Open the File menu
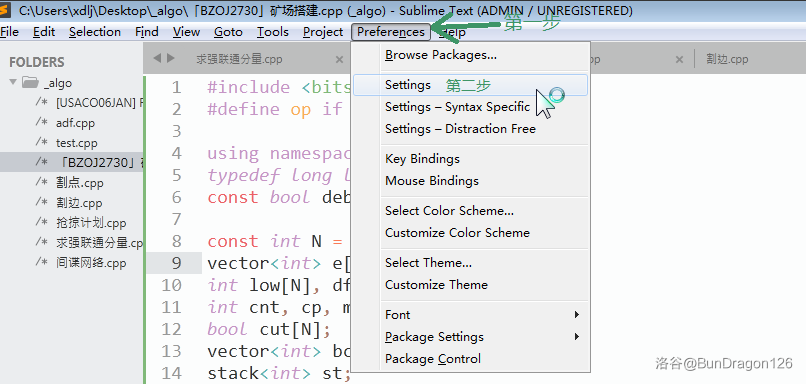 coord(9,32)
